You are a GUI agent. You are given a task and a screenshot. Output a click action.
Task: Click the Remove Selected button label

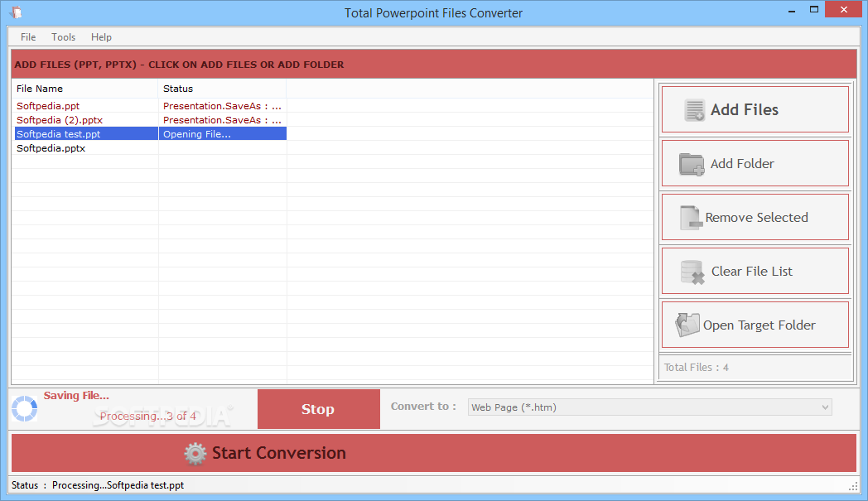(x=756, y=218)
